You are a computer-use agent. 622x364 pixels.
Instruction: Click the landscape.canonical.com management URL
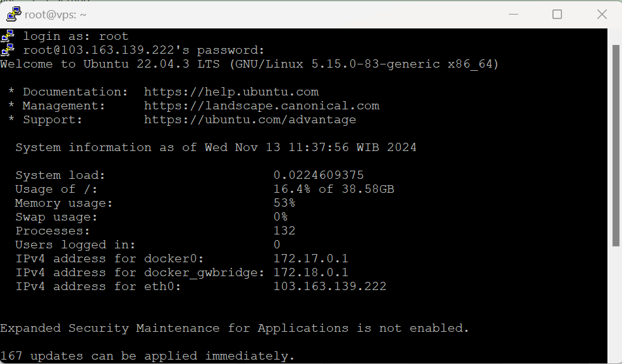pos(262,106)
